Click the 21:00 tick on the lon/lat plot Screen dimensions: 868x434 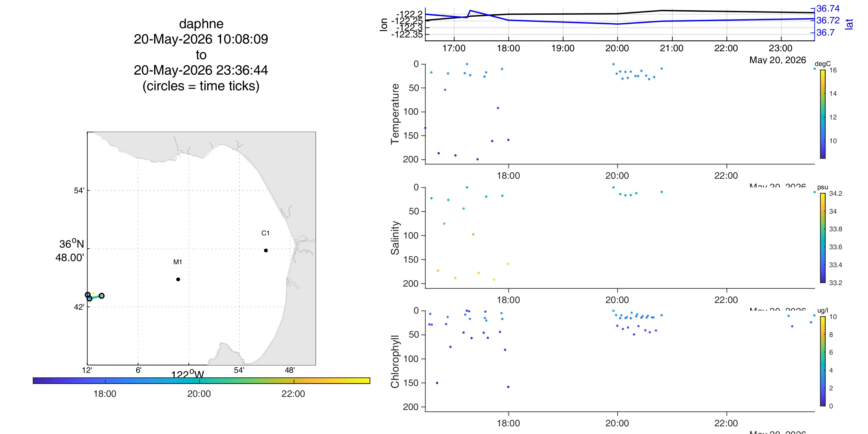pos(671,48)
